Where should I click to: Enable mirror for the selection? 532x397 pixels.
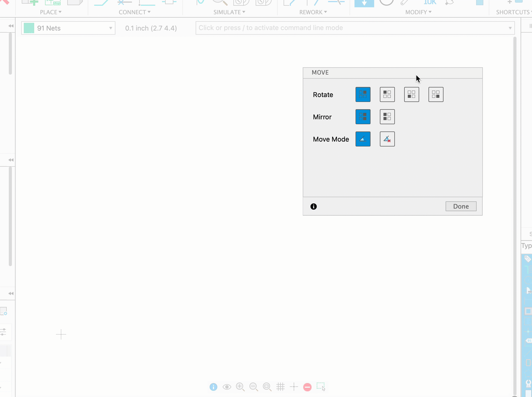(387, 117)
